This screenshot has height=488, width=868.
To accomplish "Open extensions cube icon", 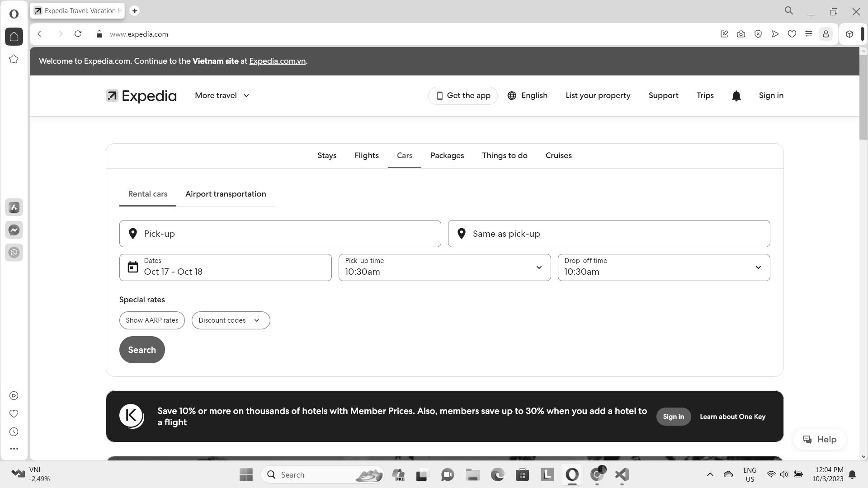I will [x=849, y=34].
